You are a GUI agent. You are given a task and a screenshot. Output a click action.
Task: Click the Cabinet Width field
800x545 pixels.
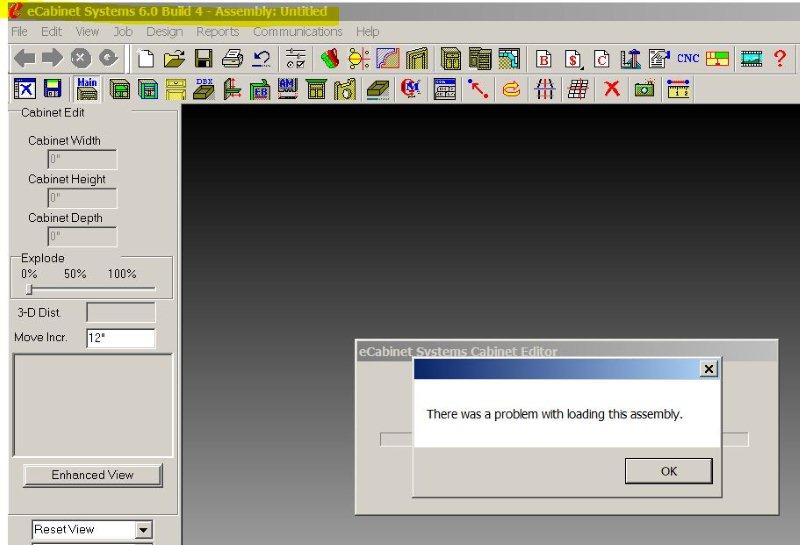(82, 159)
